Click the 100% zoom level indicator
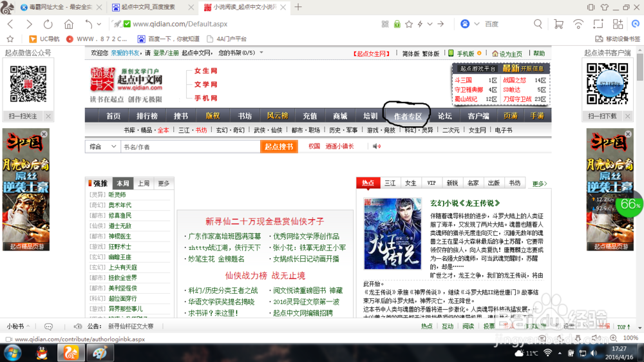This screenshot has height=362, width=644. coord(630,338)
